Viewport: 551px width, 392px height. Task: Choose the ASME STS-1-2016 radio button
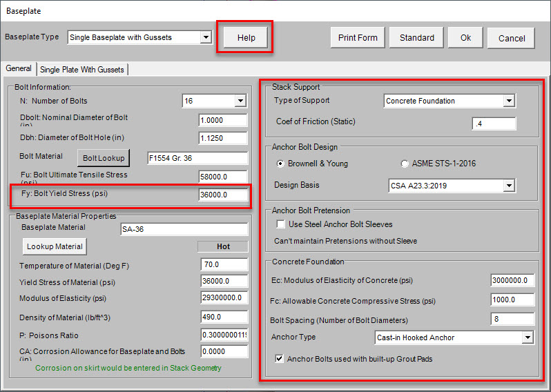(405, 164)
